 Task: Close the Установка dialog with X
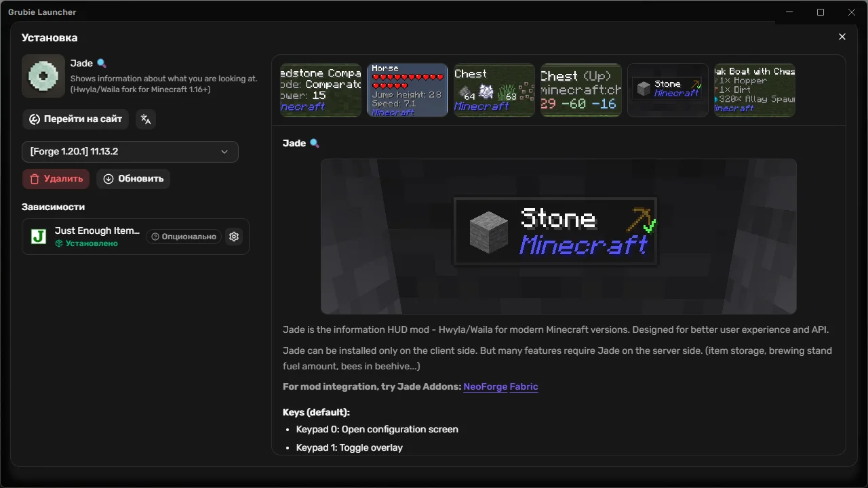coord(842,37)
